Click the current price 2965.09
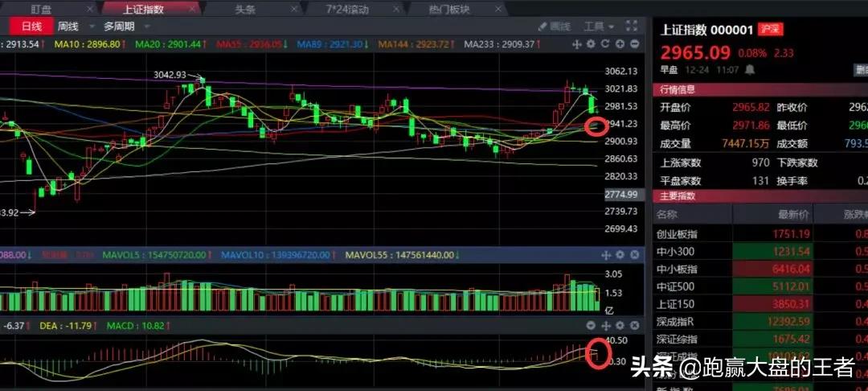 (695, 52)
